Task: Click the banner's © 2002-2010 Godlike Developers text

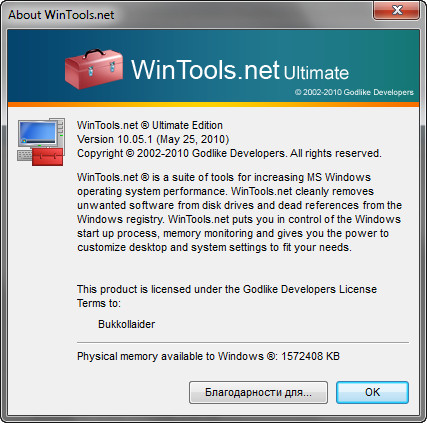Action: tap(354, 92)
